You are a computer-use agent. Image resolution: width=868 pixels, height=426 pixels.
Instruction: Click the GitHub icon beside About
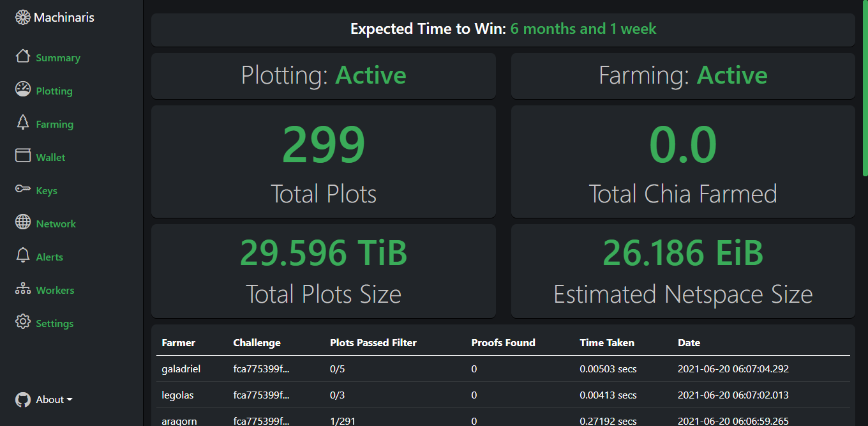[23, 400]
